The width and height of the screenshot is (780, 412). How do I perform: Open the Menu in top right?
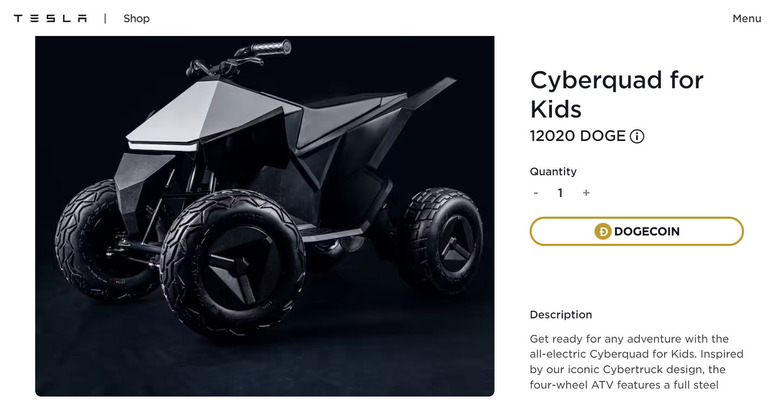click(x=746, y=18)
